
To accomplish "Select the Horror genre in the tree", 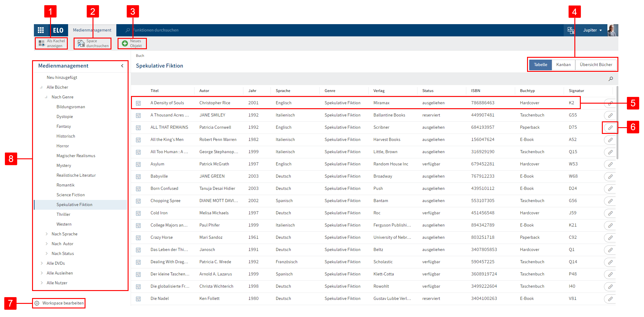I will [x=63, y=146].
